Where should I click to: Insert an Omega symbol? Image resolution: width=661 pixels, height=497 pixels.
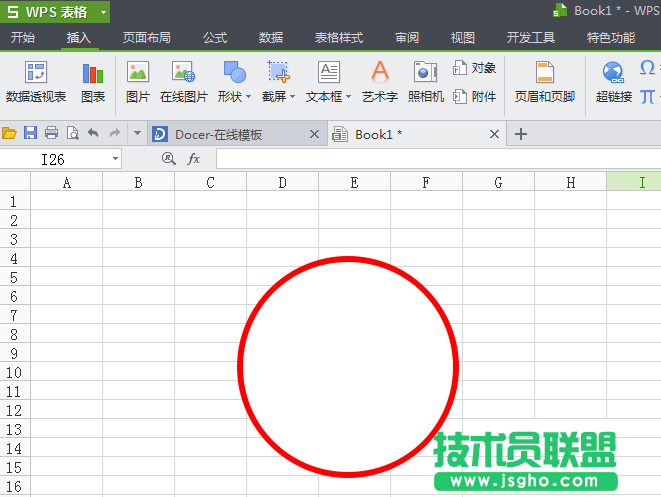pyautogui.click(x=647, y=68)
